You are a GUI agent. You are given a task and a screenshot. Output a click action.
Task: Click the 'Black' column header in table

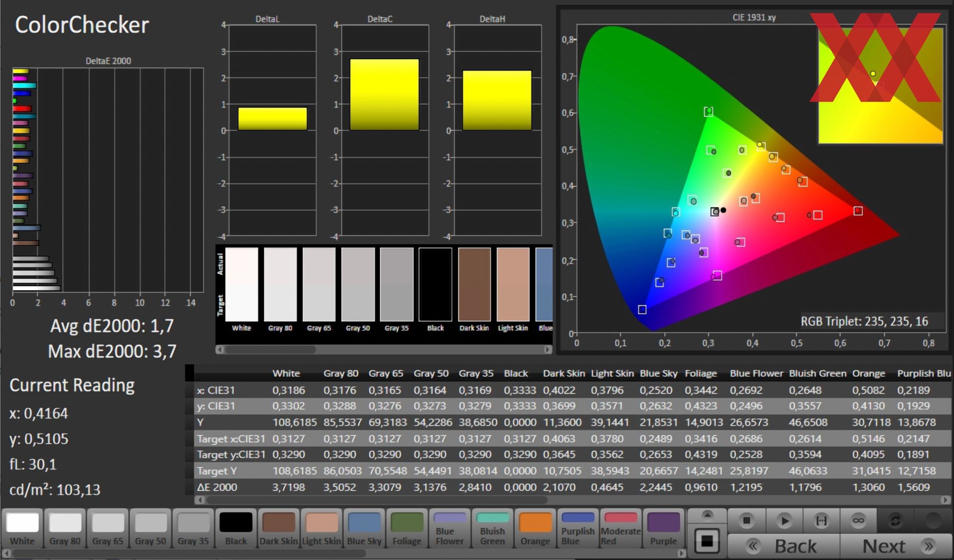(516, 373)
